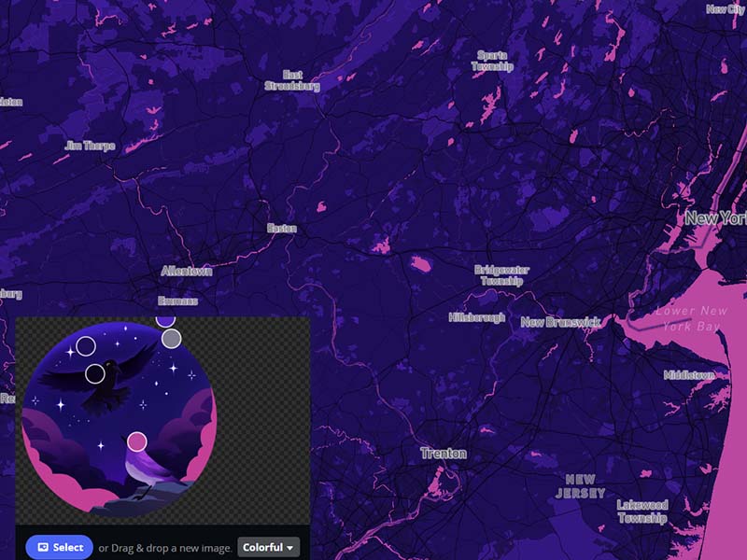Click the Jim Thorpe label
The height and width of the screenshot is (560, 747).
pyautogui.click(x=90, y=145)
